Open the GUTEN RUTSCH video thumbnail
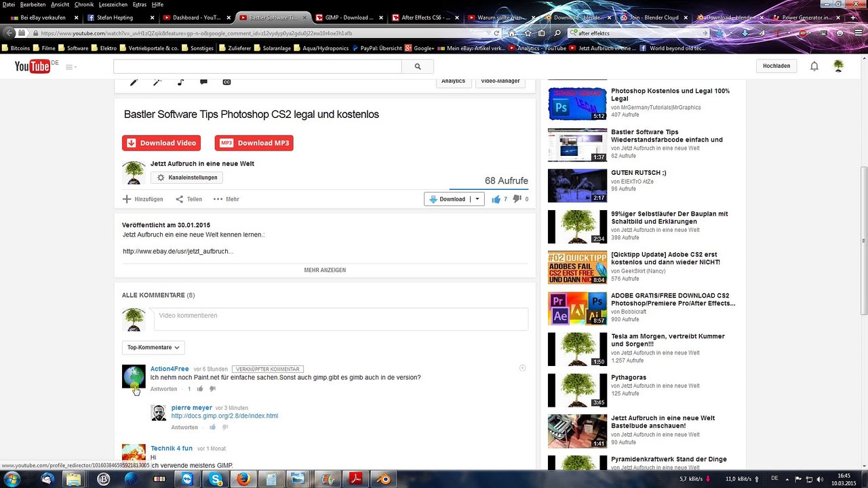Viewport: 868px width, 488px height. pyautogui.click(x=578, y=186)
